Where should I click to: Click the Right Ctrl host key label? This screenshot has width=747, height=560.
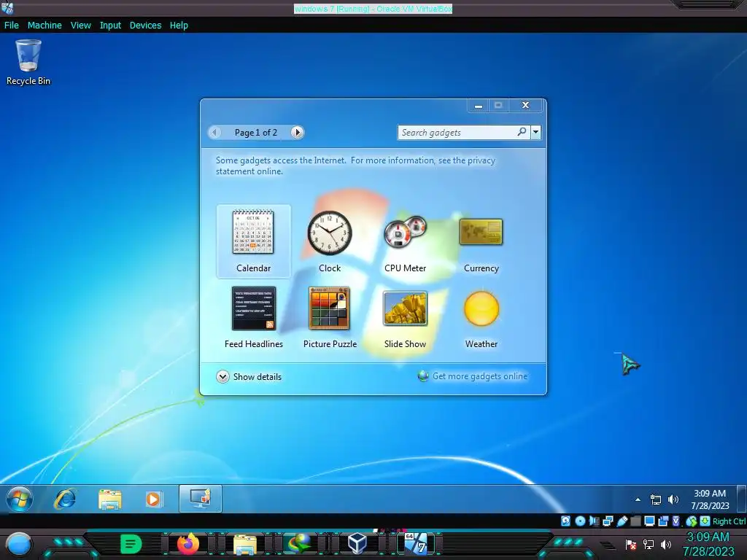point(729,521)
